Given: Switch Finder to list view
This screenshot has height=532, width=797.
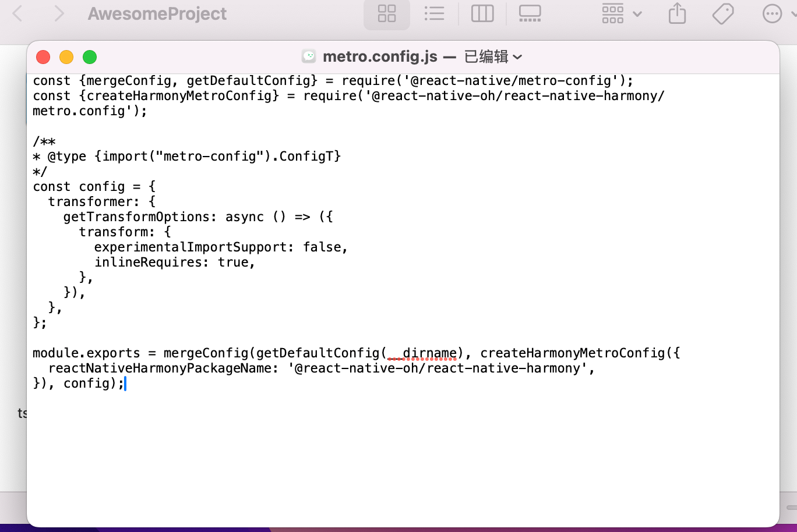Looking at the screenshot, I should click(x=434, y=13).
